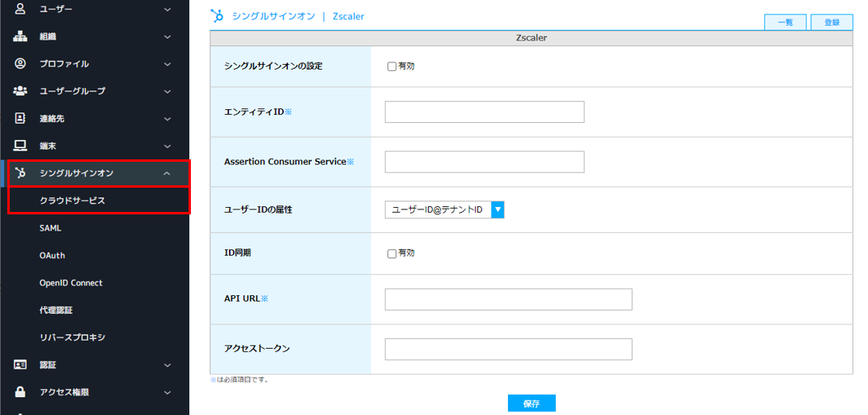Collapse the シングルサインオン menu chevron
Screen dimensions: 868x415
(x=167, y=174)
